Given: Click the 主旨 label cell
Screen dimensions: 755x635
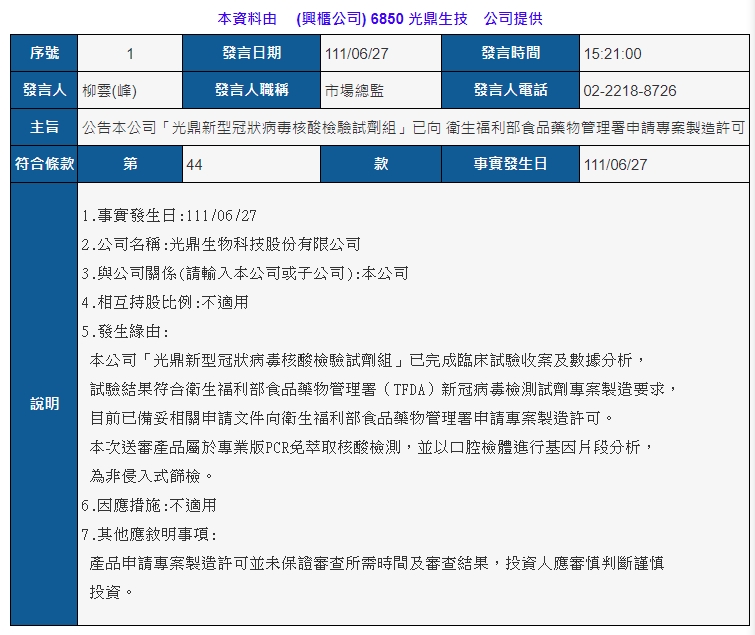Looking at the screenshot, I should (44, 127).
